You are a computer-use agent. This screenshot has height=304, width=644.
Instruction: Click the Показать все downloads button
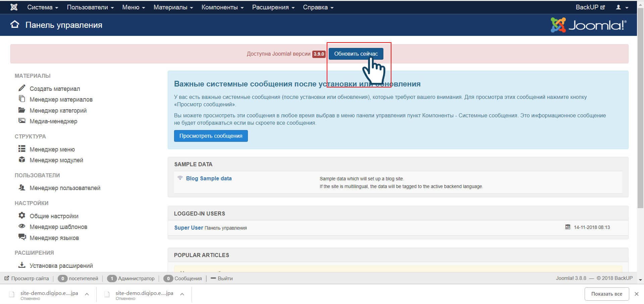(606, 294)
